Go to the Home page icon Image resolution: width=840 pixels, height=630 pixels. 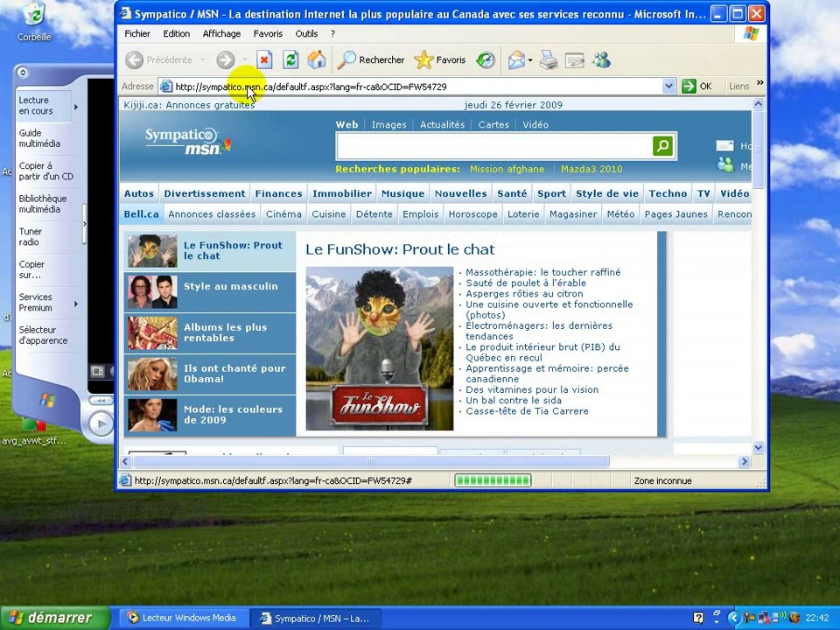pyautogui.click(x=316, y=59)
